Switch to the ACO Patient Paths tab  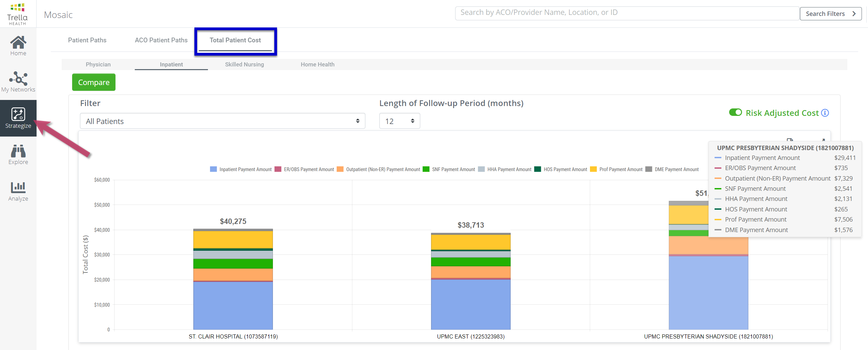[x=161, y=40]
